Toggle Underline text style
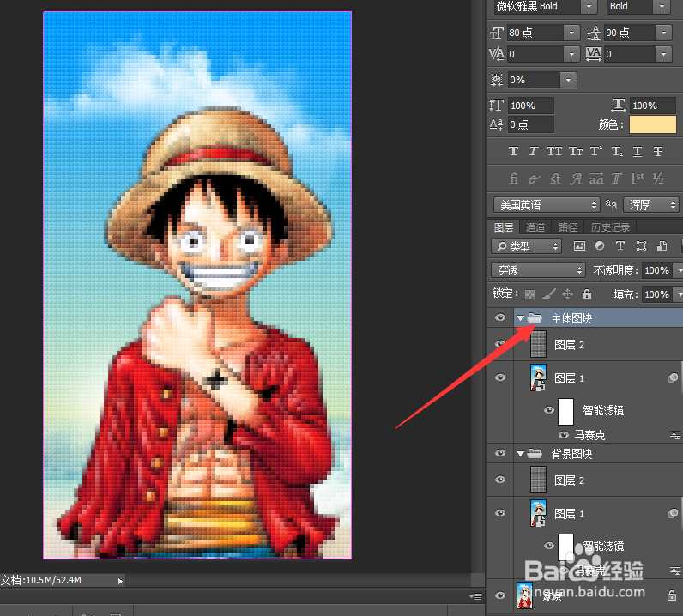 (638, 151)
